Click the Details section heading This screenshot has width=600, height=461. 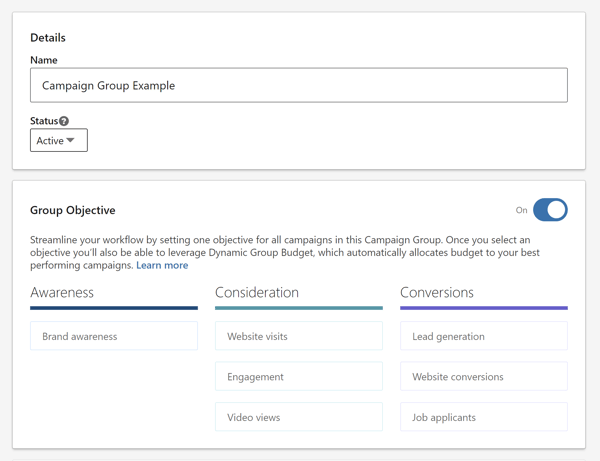(x=48, y=38)
